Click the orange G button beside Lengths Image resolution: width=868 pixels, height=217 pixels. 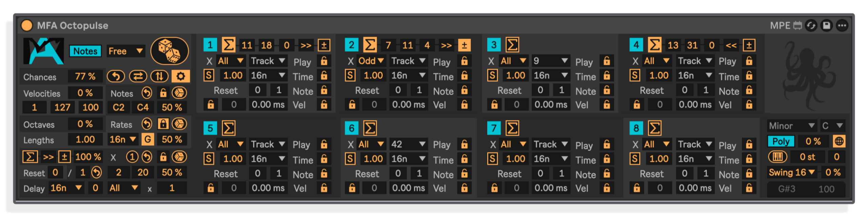(x=148, y=139)
